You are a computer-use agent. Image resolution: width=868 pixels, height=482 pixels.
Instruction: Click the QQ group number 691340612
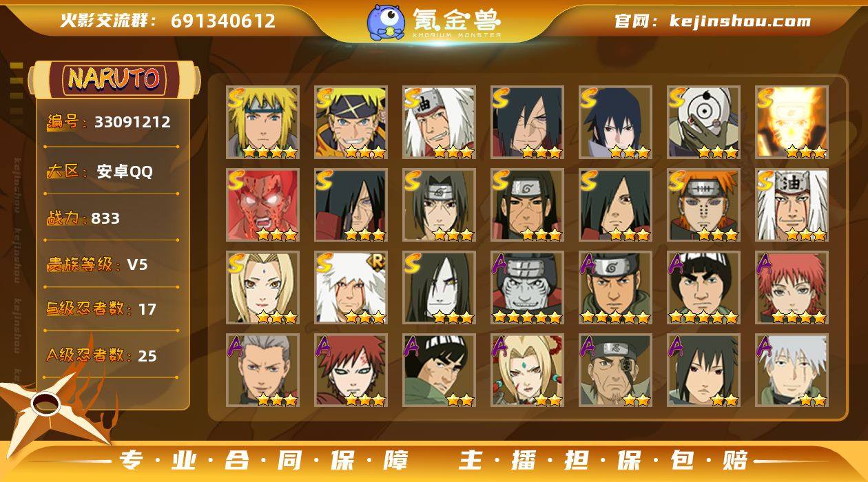tap(223, 21)
